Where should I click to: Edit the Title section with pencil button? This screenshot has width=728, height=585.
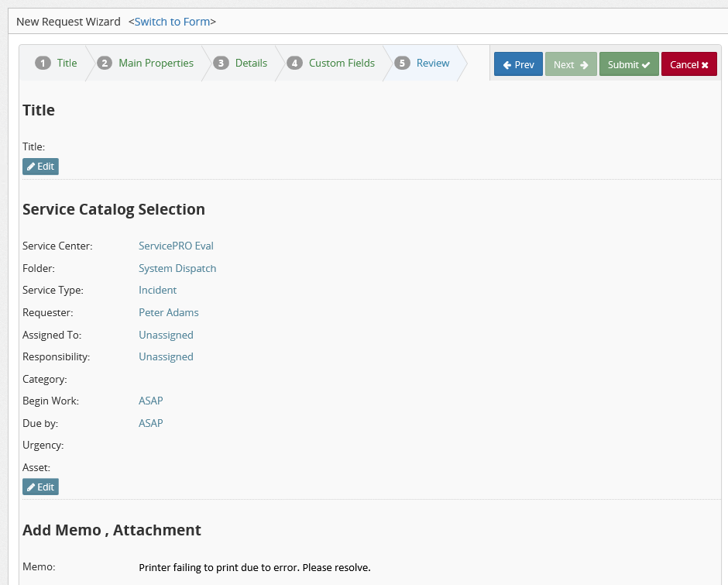40,167
